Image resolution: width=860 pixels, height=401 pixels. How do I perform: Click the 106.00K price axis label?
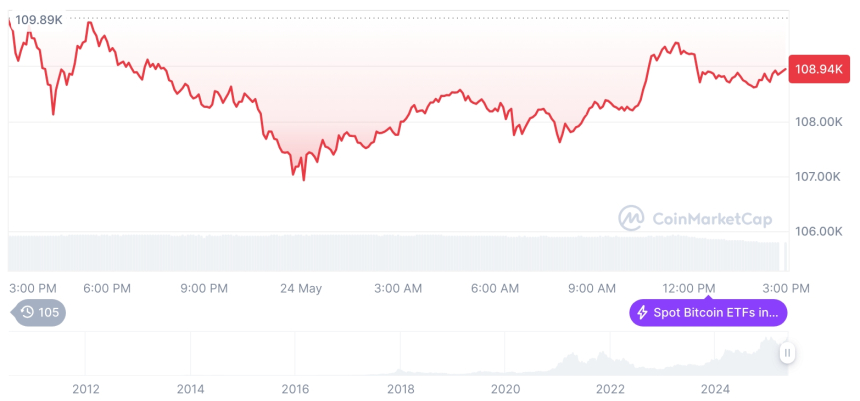coord(818,230)
